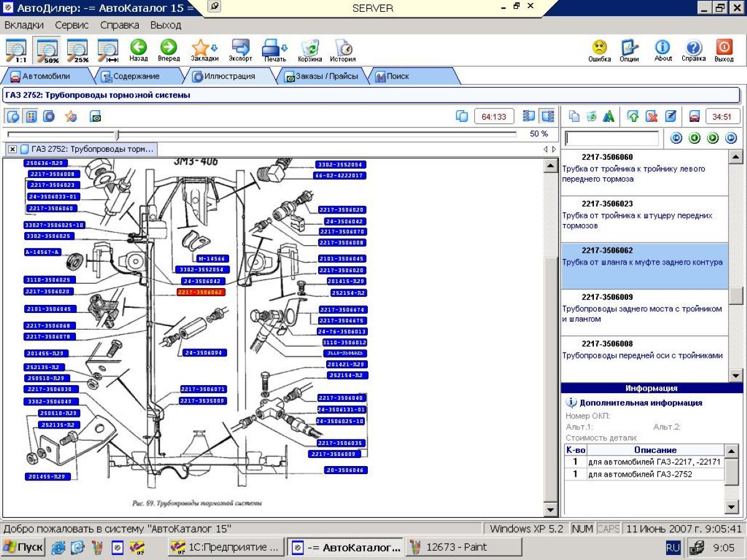Click the red car icon beside 34:51
747x560 pixels.
(x=695, y=116)
